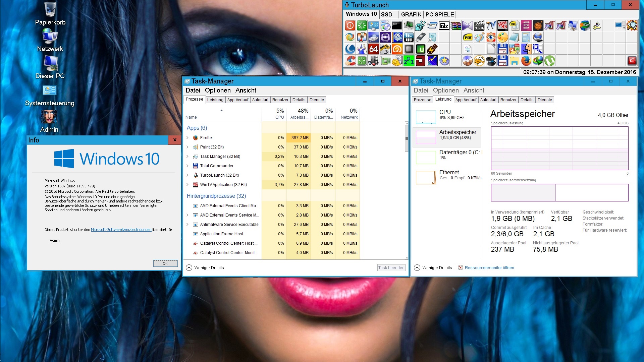Viewport: 644px width, 362px height.
Task: Open uTorrent green icon in TurboLaunch
Action: [x=549, y=61]
